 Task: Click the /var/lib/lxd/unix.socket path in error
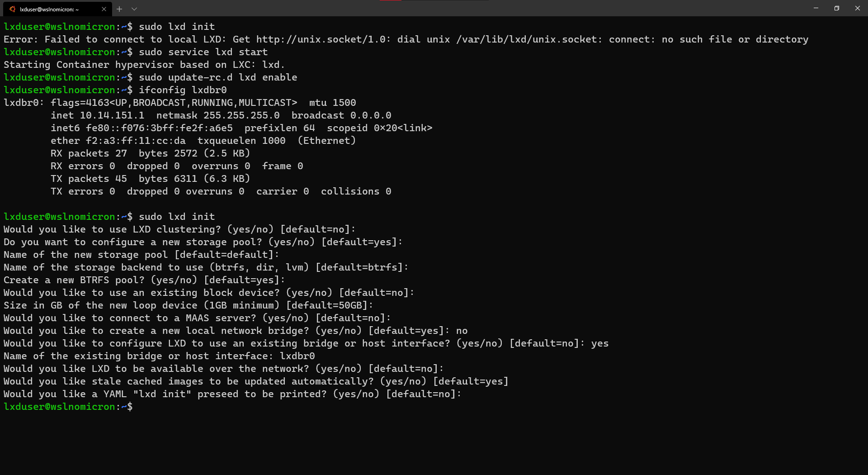coord(526,39)
